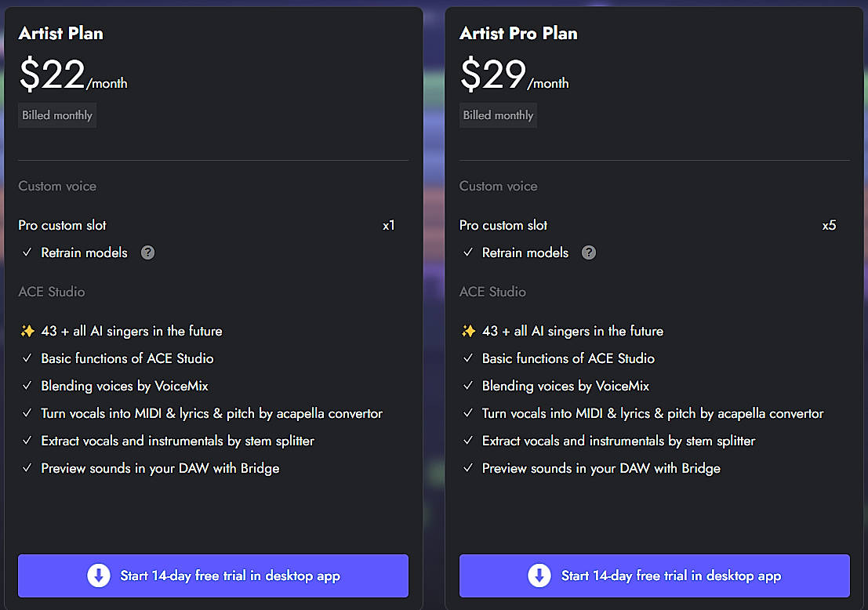
Task: Click the sparkle icon on Artist Pro Plan's singers feature
Action: [468, 331]
